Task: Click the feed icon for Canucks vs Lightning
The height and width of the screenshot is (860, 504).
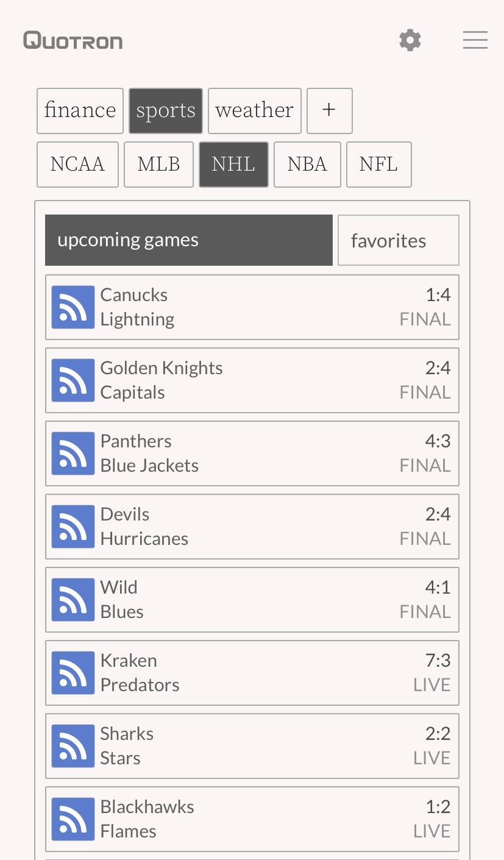Action: tap(73, 307)
